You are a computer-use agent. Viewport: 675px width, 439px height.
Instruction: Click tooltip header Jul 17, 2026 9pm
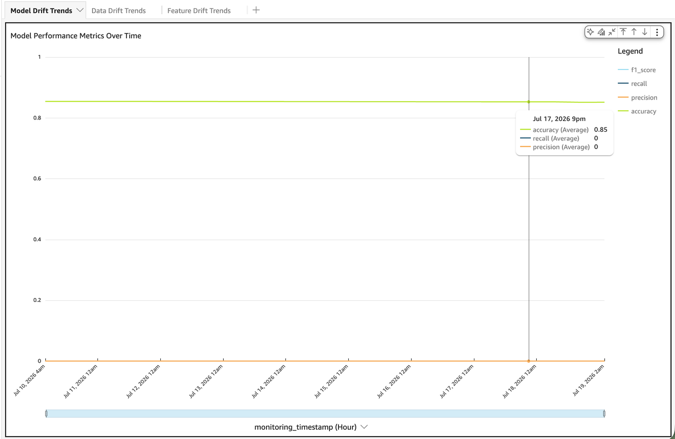[559, 119]
